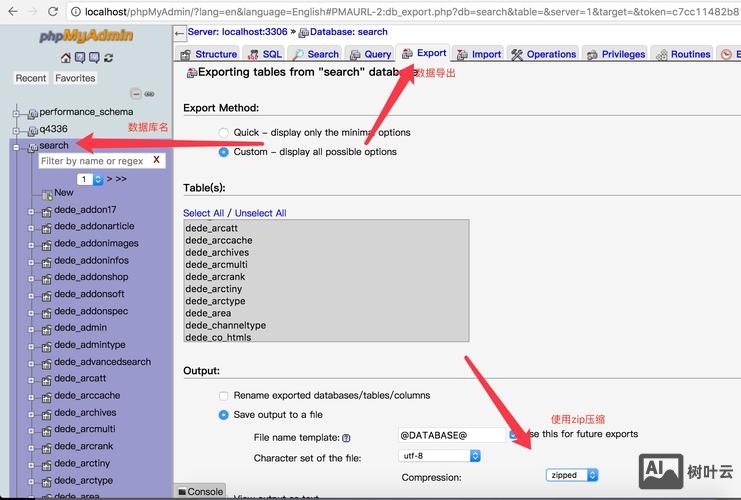This screenshot has width=741, height=500.
Task: Reload navigation panel using the refresh icon
Action: coord(106,58)
